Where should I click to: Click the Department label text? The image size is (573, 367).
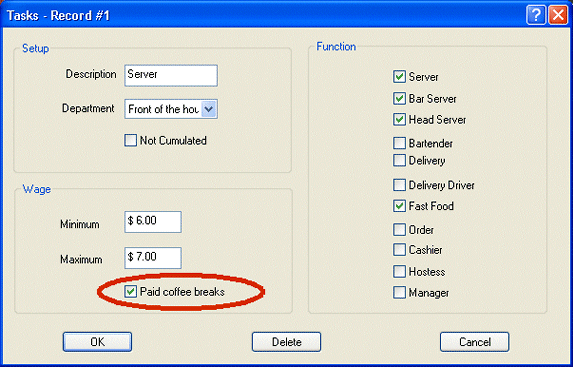(x=88, y=109)
